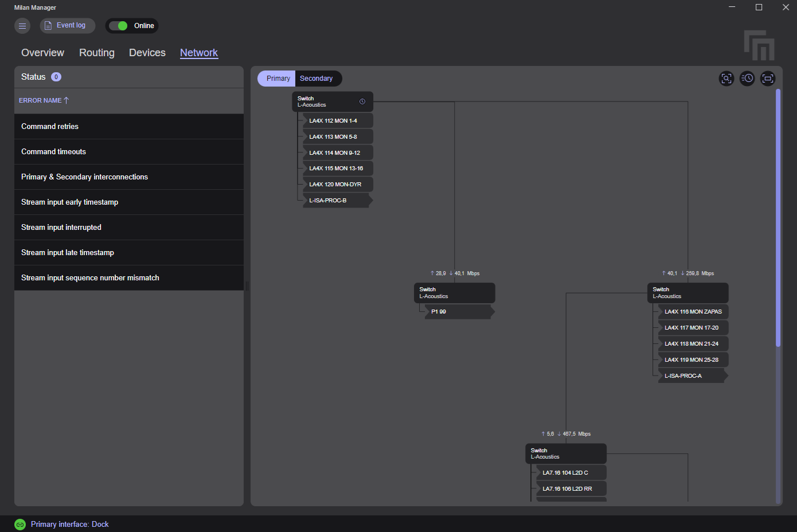Expand the Command retries error row
Image resolution: width=797 pixels, height=532 pixels.
128,127
